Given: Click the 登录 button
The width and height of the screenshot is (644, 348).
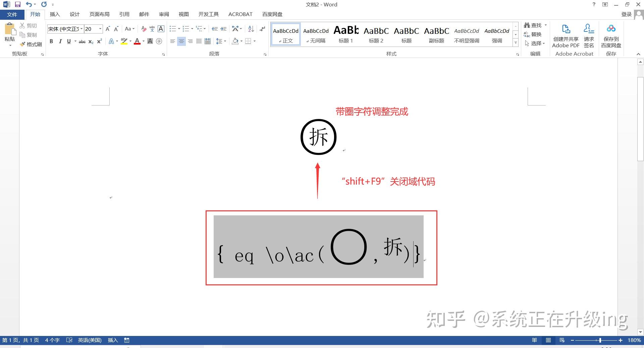Looking at the screenshot, I should coord(627,14).
